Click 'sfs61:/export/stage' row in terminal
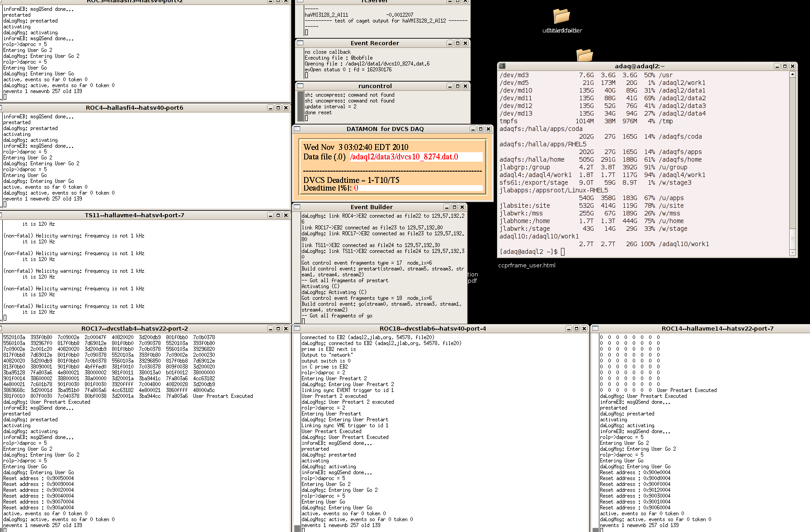This screenshot has height=532, width=810. [595, 182]
